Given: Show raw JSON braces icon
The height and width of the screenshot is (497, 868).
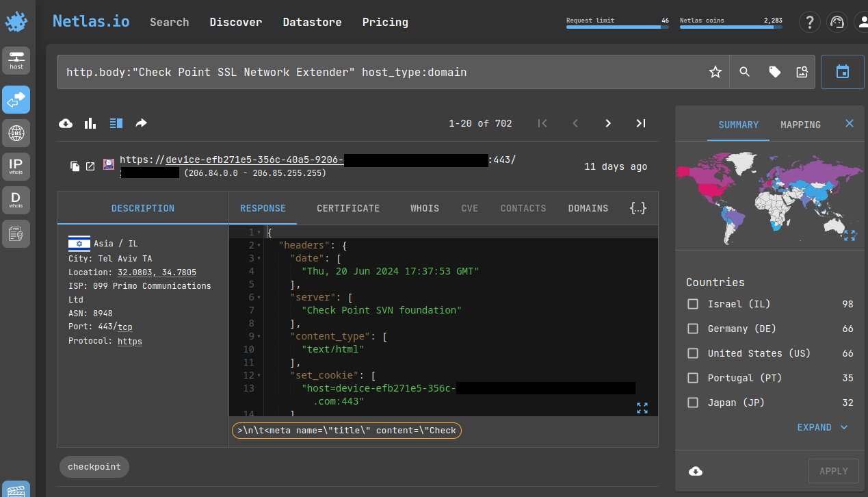Looking at the screenshot, I should tap(637, 208).
